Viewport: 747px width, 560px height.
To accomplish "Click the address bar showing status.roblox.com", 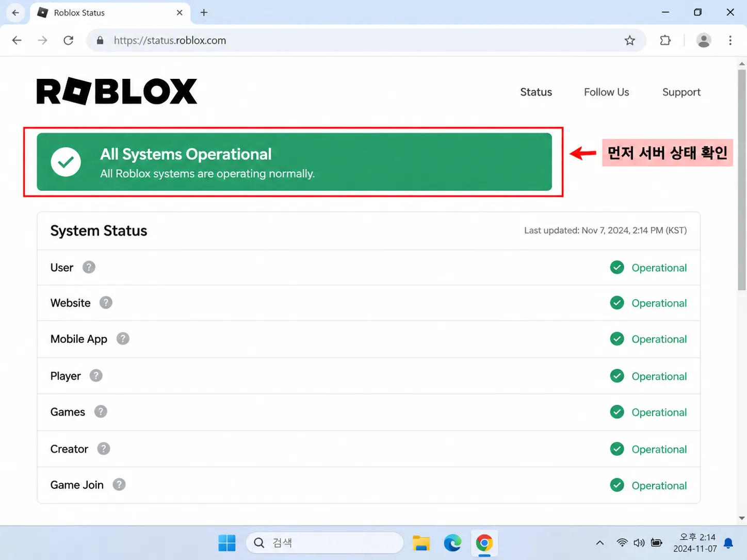I will point(366,40).
